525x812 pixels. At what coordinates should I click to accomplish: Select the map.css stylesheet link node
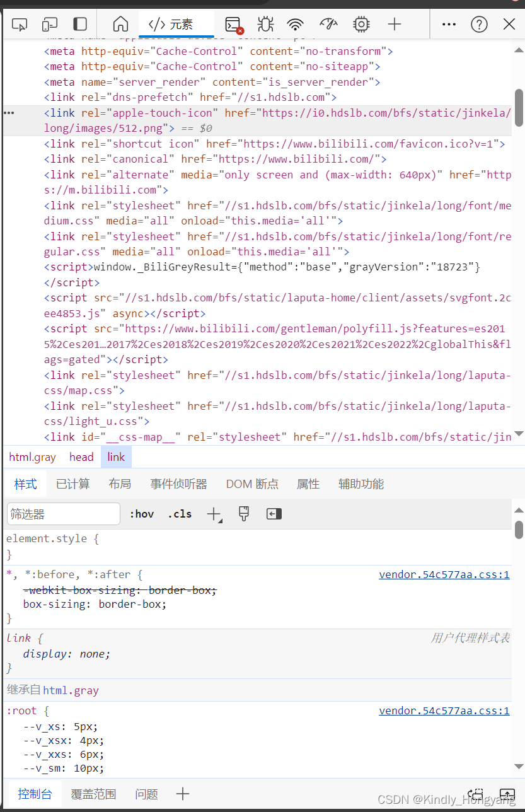point(277,383)
